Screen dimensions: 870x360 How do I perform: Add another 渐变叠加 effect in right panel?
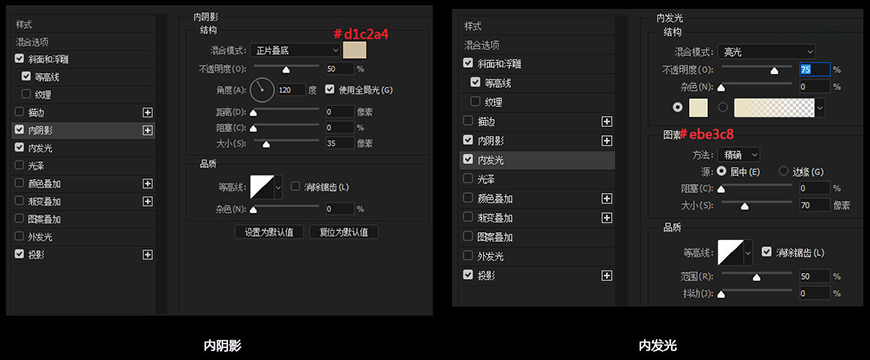pyautogui.click(x=607, y=218)
